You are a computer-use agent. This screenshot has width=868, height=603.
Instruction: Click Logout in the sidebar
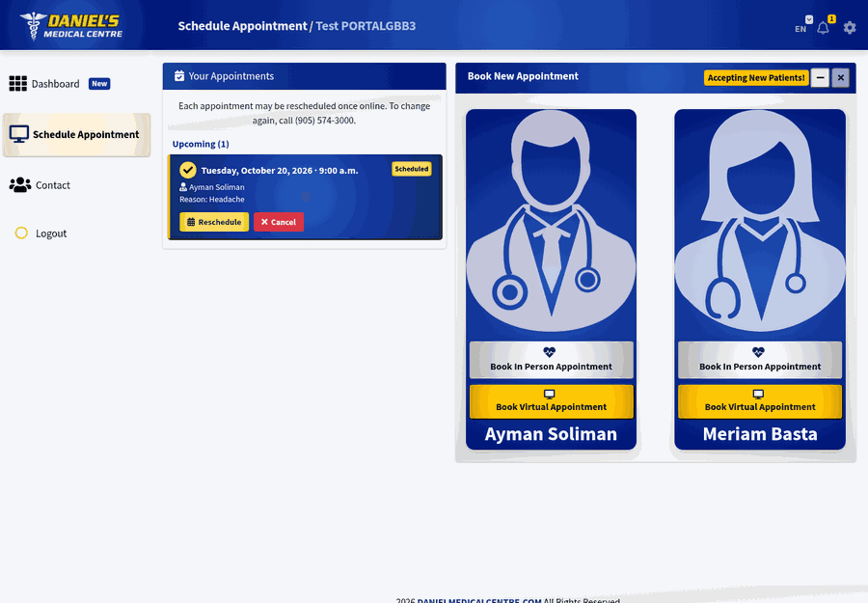51,233
